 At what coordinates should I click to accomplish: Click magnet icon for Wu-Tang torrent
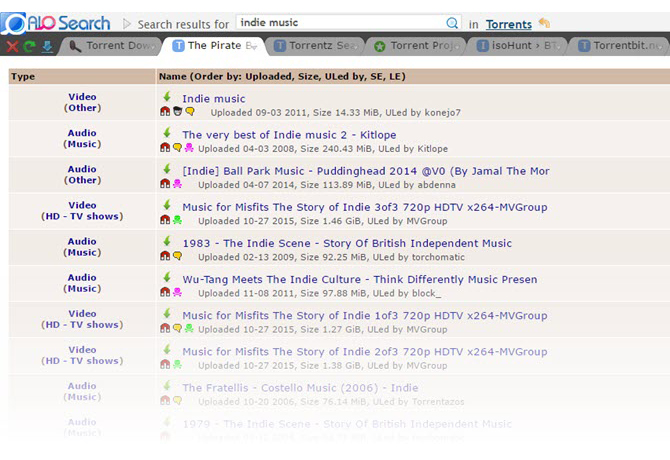pos(165,292)
